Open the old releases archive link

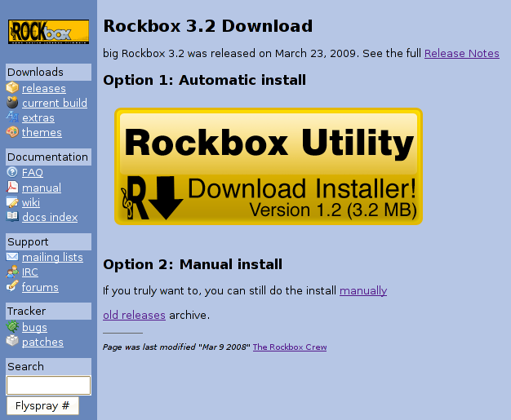(x=134, y=315)
